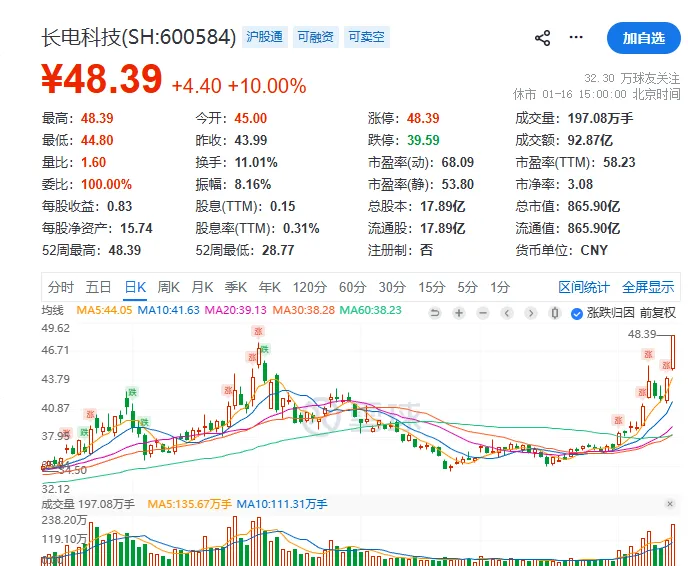Switch to 五日 chart tab
Screen dimensions: 688x566
98,287
